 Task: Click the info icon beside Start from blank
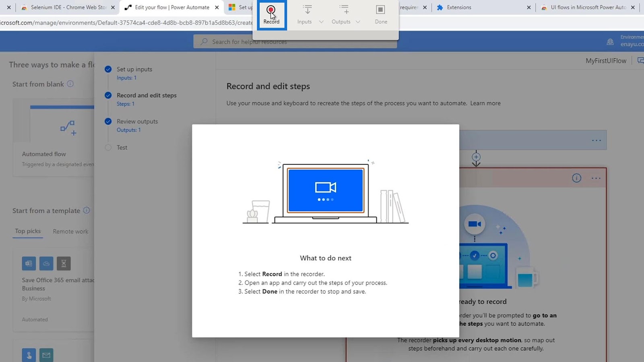(x=70, y=84)
